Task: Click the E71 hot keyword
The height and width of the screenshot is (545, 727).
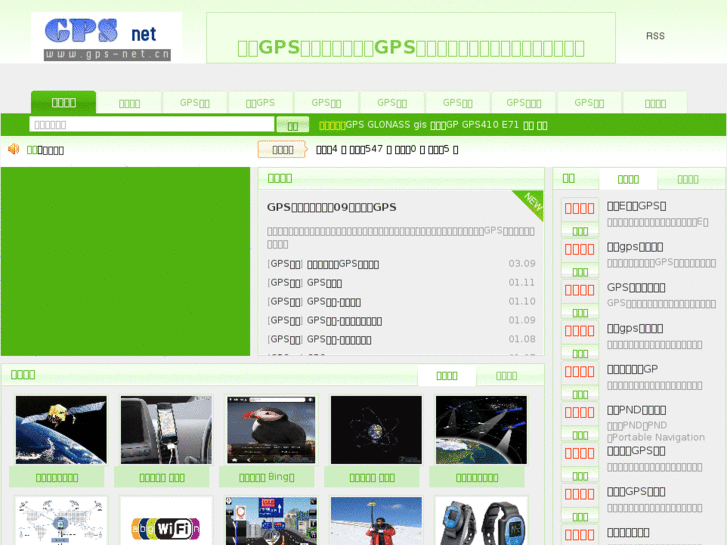Action: click(x=510, y=125)
